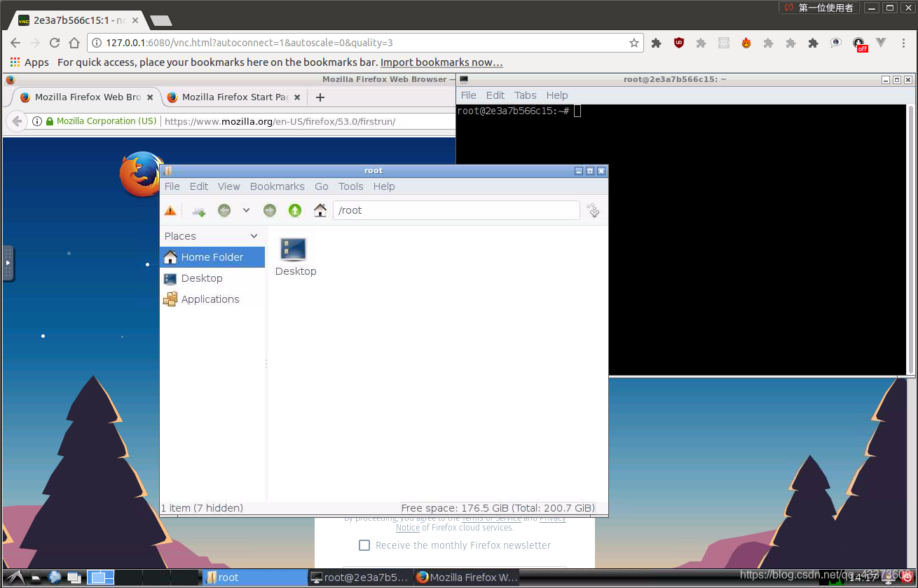Open the back-history dropdown arrow in file manager

pyautogui.click(x=246, y=210)
